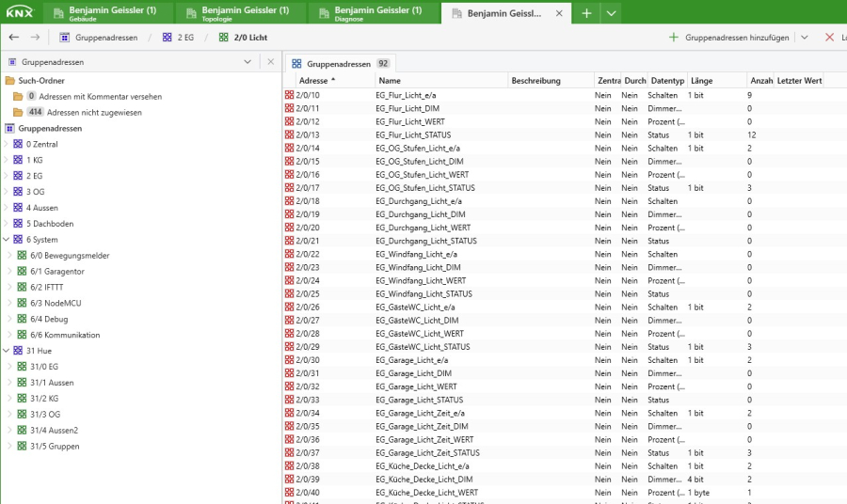The width and height of the screenshot is (847, 504).
Task: Expand the 0 Zentral tree node
Action: [7, 144]
